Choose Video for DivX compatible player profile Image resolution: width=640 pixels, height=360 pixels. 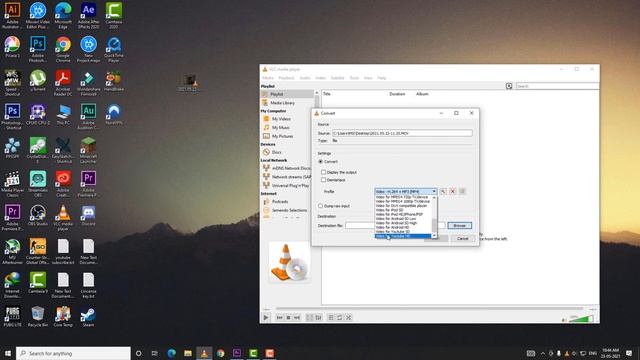coord(403,206)
